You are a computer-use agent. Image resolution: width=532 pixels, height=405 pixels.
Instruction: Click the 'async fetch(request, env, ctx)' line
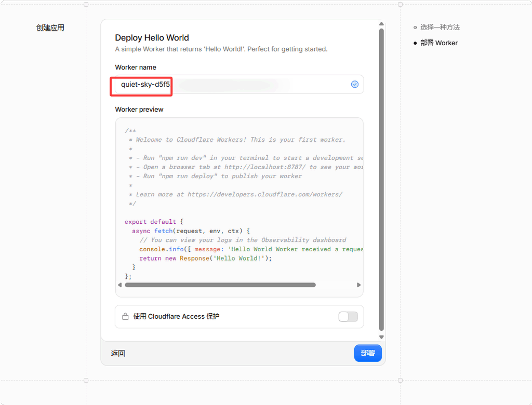pyautogui.click(x=191, y=231)
